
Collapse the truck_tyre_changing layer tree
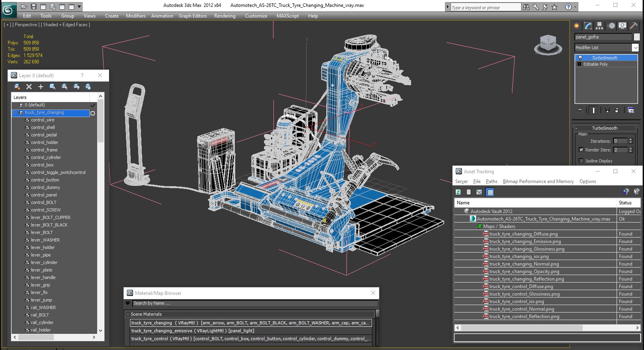(15, 113)
